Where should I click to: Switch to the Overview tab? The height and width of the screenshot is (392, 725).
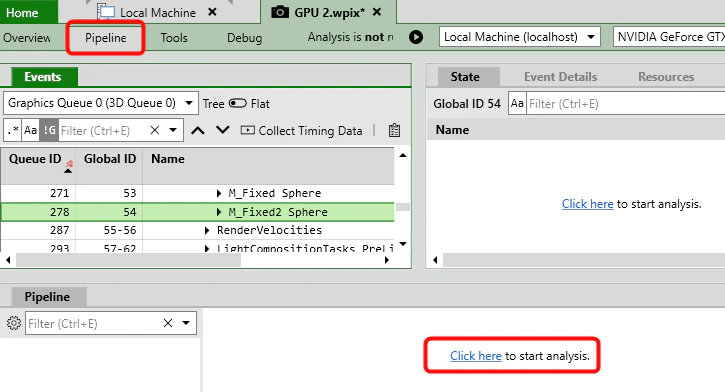[27, 38]
